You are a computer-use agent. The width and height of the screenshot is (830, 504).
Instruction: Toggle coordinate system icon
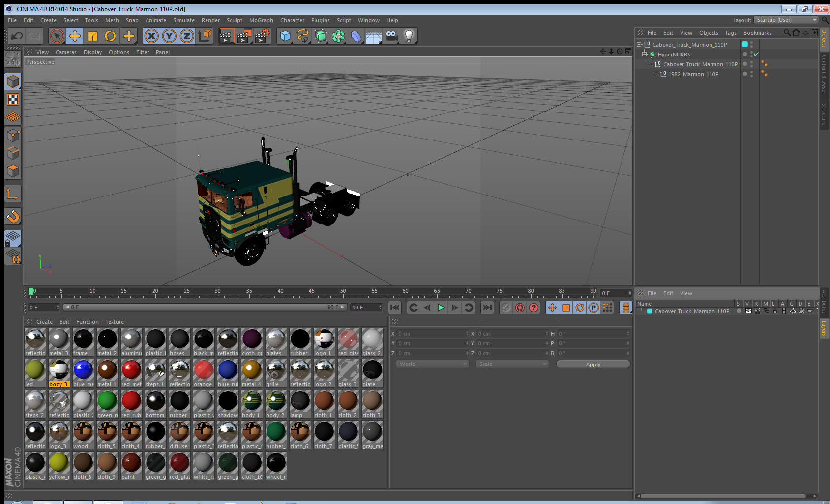(x=205, y=36)
